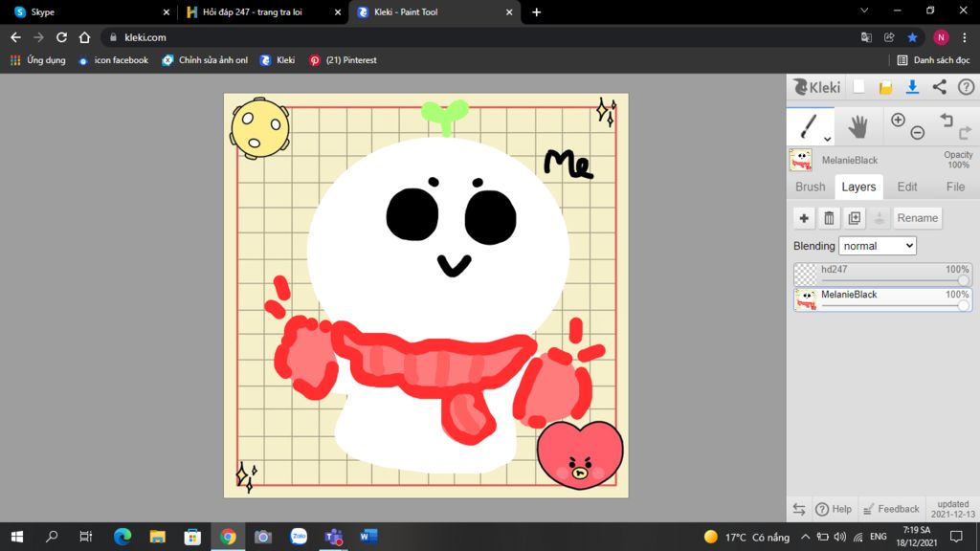The height and width of the screenshot is (551, 980).
Task: Go back to the previous page
Action: coord(15,37)
